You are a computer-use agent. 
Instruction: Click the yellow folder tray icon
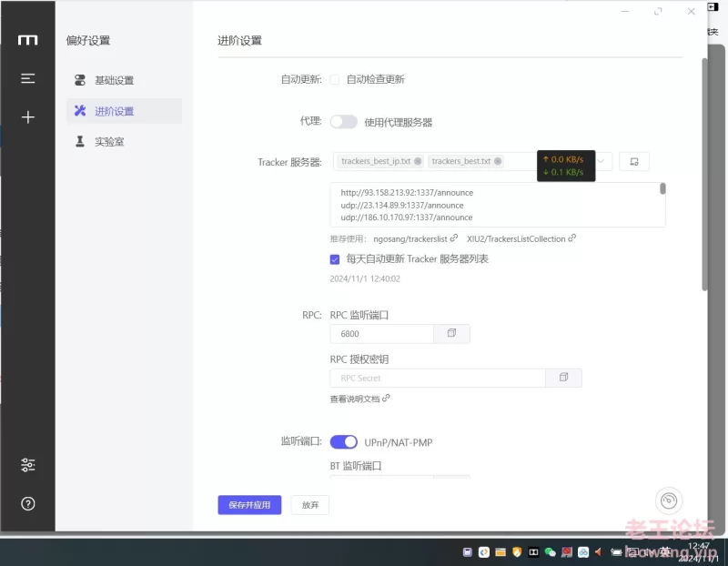point(500,551)
